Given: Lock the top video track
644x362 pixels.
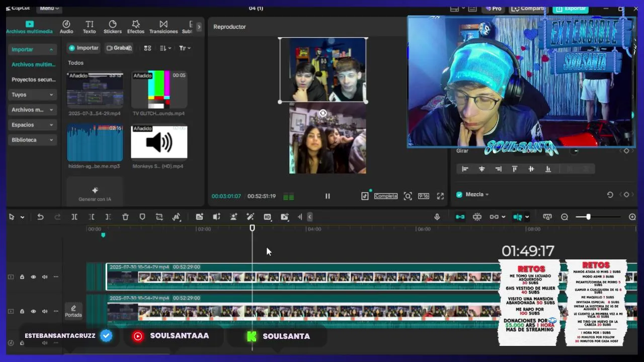Looking at the screenshot, I should (22, 277).
